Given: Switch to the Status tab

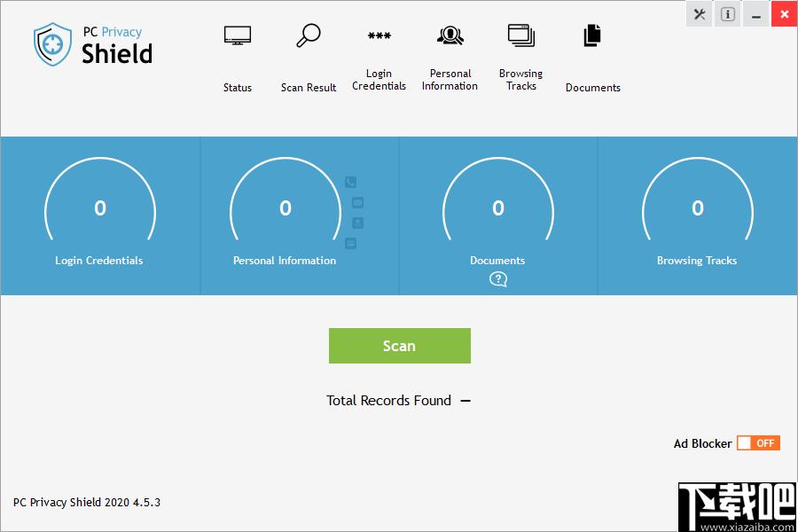Looking at the screenshot, I should pos(237,59).
